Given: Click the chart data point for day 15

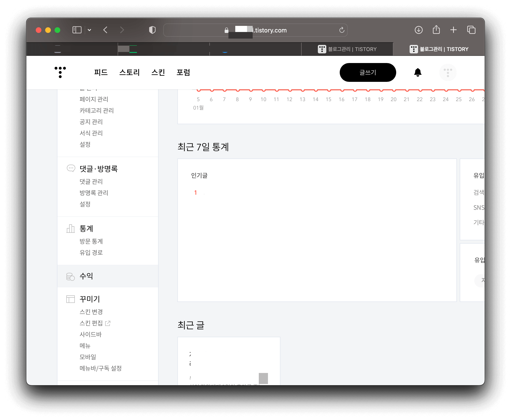Looking at the screenshot, I should [x=329, y=90].
